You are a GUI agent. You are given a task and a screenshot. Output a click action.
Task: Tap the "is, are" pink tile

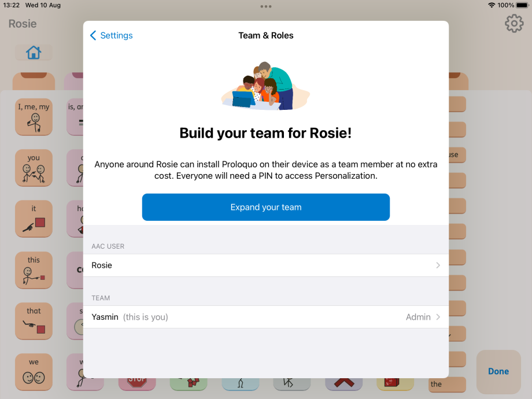pyautogui.click(x=75, y=117)
